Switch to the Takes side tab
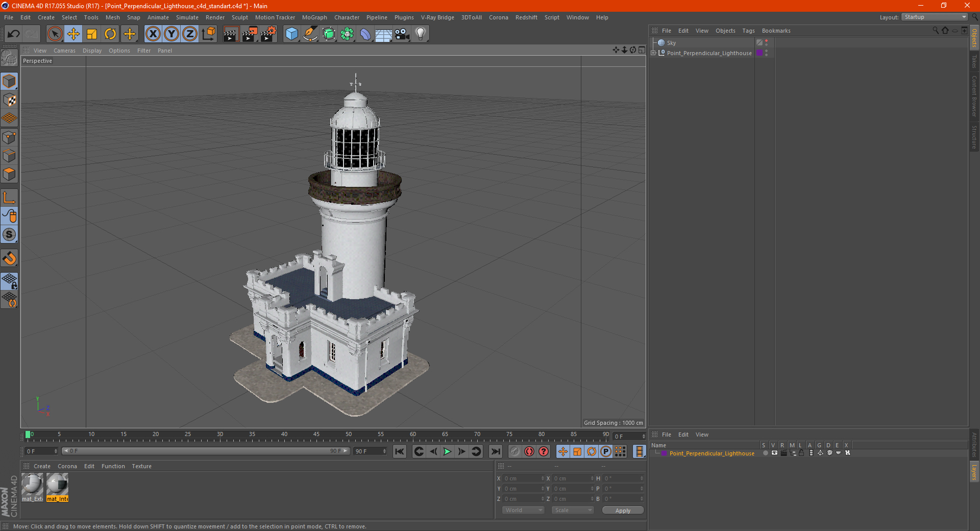Screen dimensions: 980x531 [974, 61]
